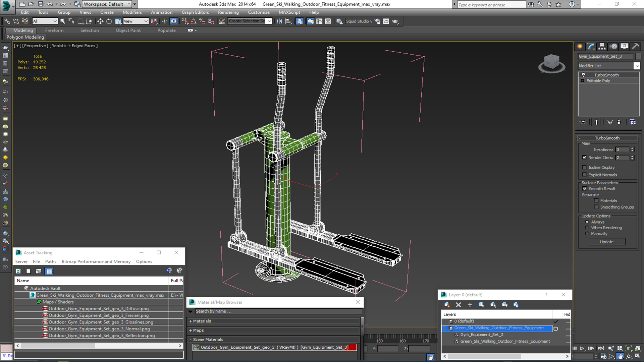Select the Rotate transform tool
644x362 pixels.
109,21
